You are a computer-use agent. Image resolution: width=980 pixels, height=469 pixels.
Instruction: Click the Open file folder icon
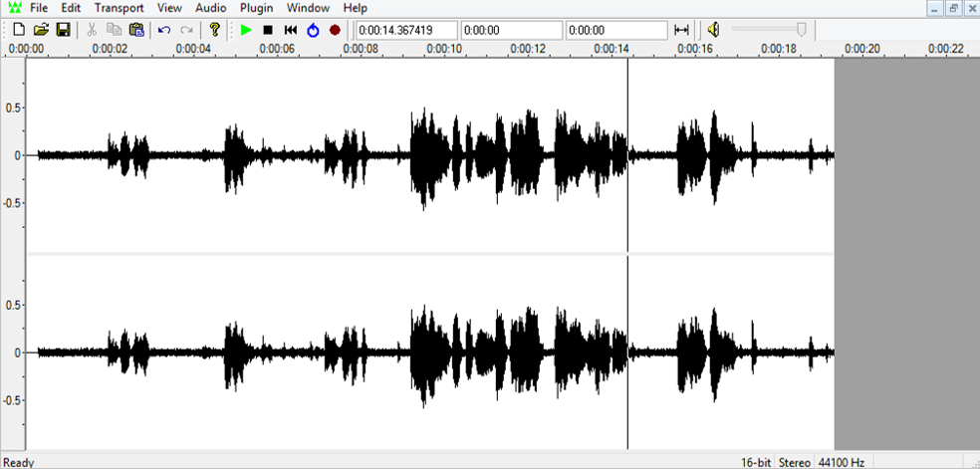pos(41,29)
